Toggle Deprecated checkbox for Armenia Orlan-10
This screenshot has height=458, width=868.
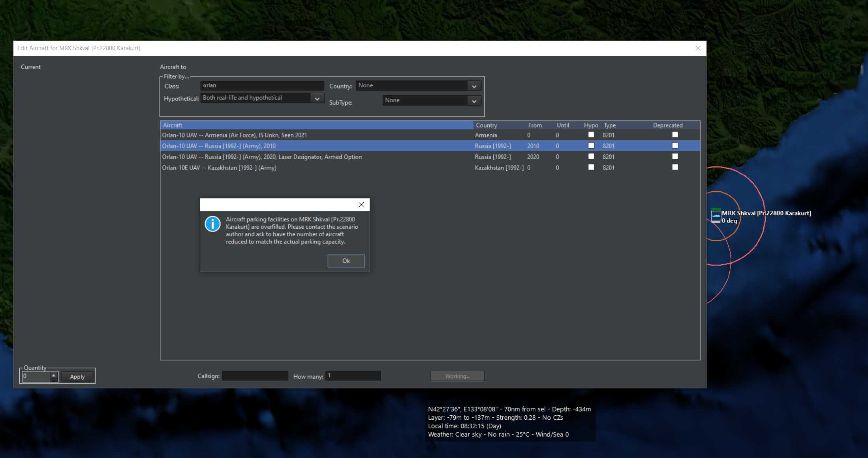675,135
